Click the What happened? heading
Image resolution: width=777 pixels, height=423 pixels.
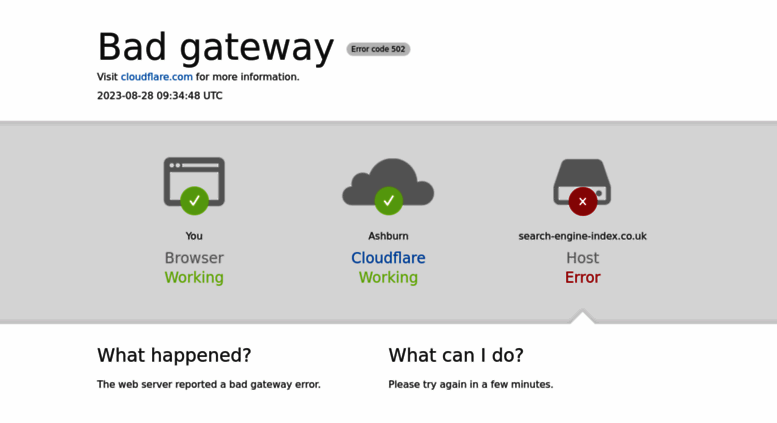[x=174, y=355]
